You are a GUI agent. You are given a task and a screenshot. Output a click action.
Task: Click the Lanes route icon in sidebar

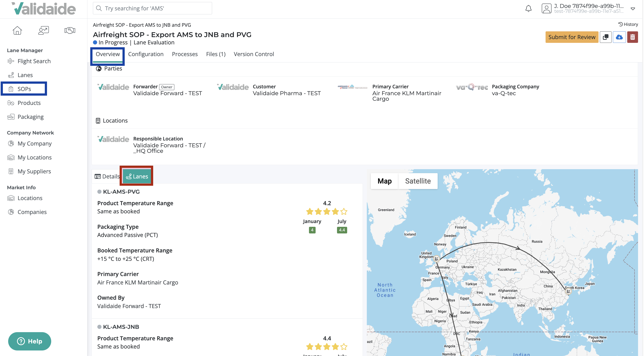coord(11,75)
